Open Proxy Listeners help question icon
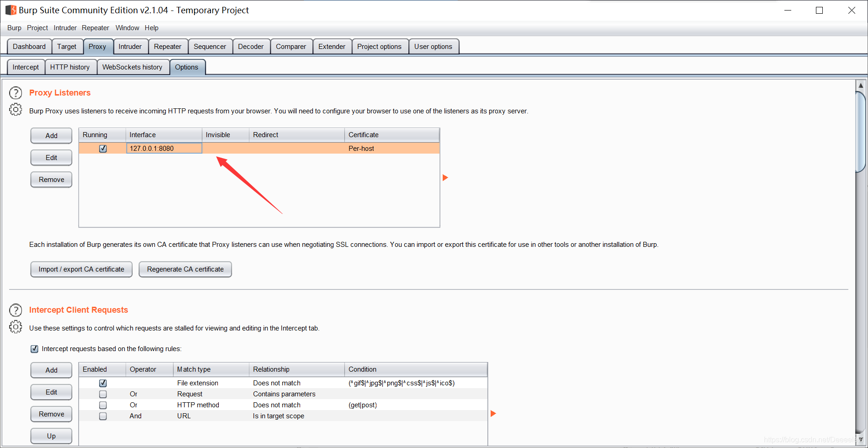Image resolution: width=868 pixels, height=448 pixels. pyautogui.click(x=16, y=93)
